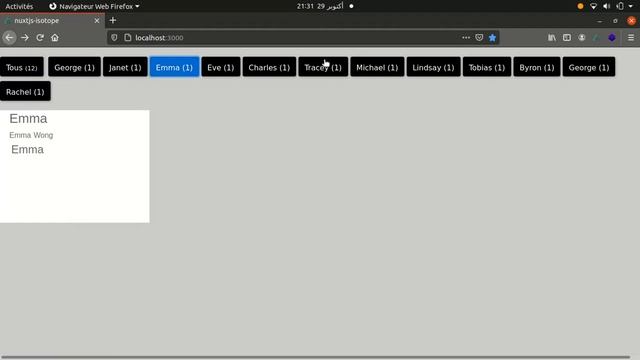The height and width of the screenshot is (360, 640).
Task: Show the sidebars panel
Action: pyautogui.click(x=567, y=38)
